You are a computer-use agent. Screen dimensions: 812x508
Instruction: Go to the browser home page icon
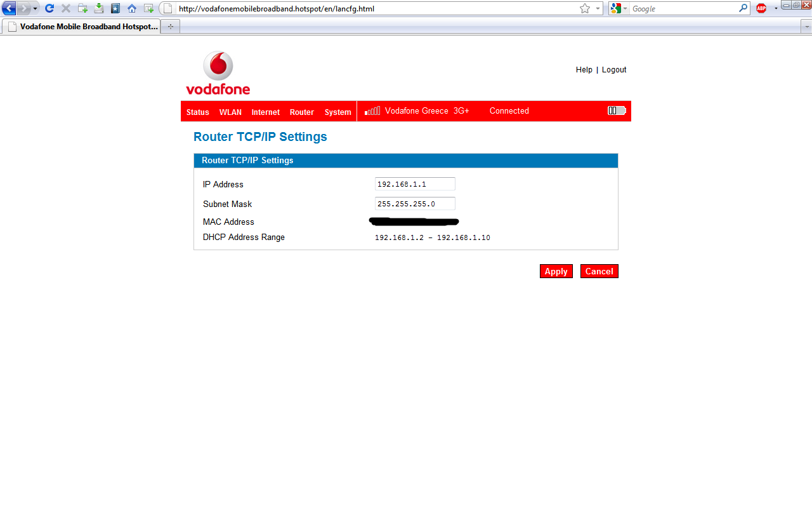click(132, 9)
